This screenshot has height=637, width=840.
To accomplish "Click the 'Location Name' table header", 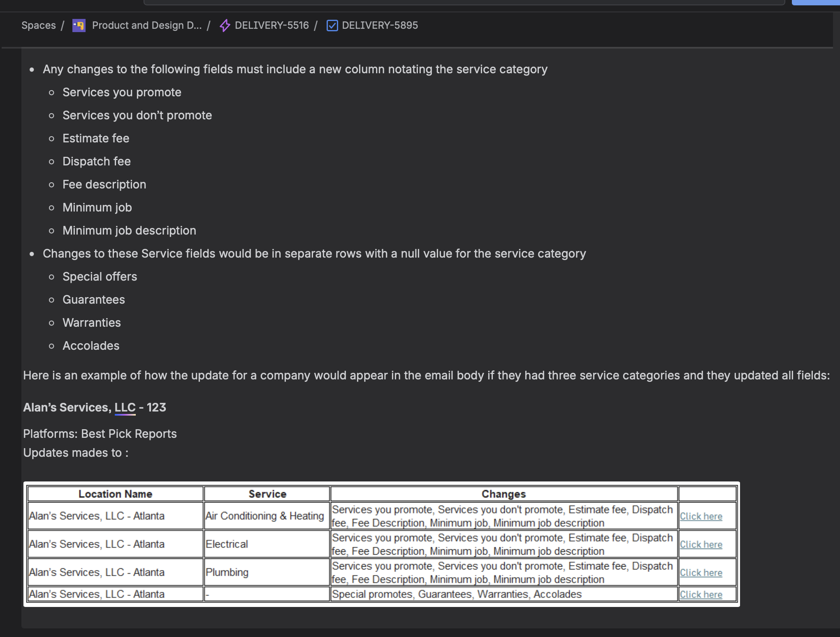I will pyautogui.click(x=115, y=494).
